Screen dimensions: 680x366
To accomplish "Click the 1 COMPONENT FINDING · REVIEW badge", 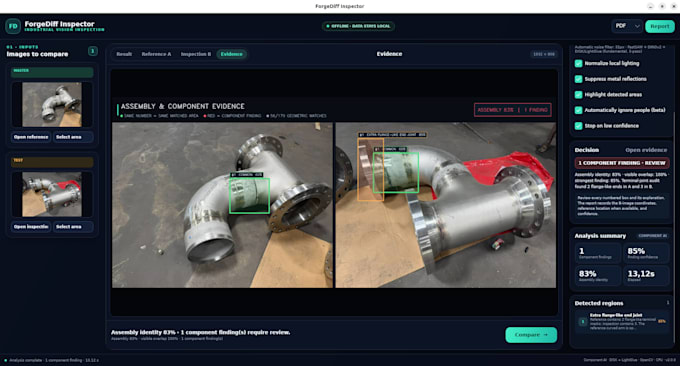I will tap(622, 163).
